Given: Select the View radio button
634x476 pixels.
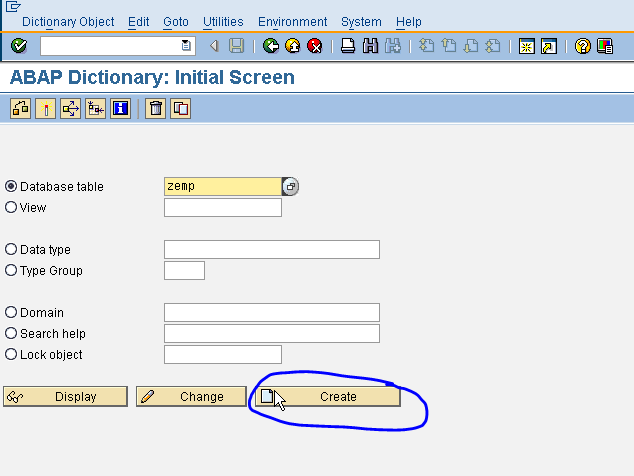Looking at the screenshot, I should coord(11,207).
